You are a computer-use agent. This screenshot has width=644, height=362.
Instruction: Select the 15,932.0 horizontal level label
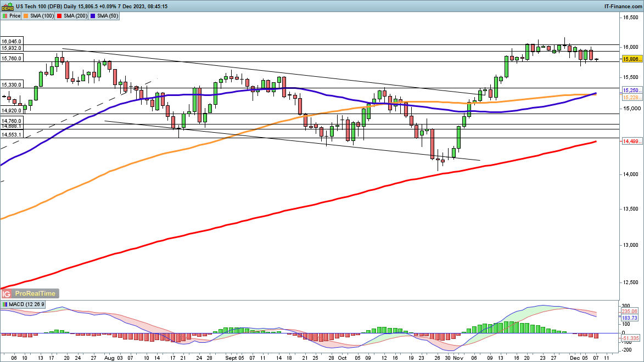click(12, 48)
